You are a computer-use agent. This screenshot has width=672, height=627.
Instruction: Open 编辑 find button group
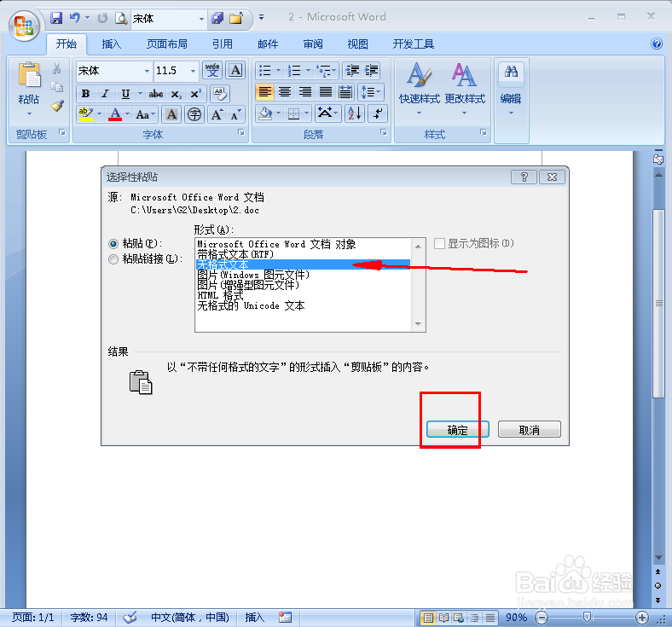pos(511,90)
